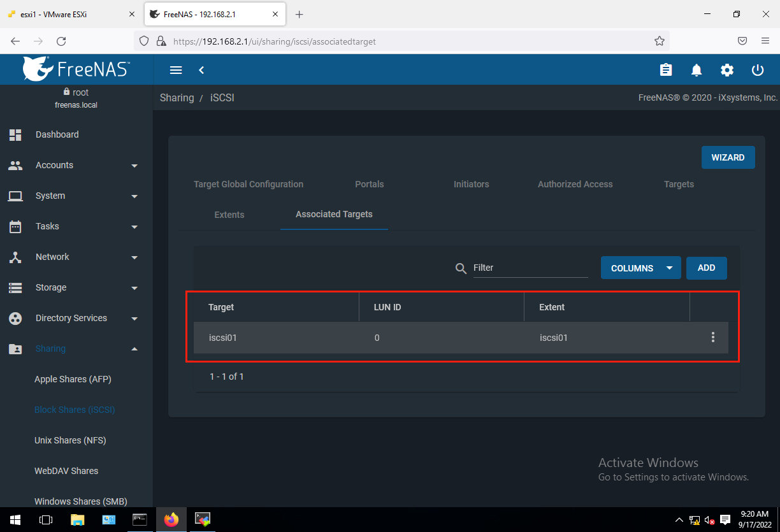Expand the Directory Services menu arrow
Image resolution: width=780 pixels, height=532 pixels.
point(134,319)
